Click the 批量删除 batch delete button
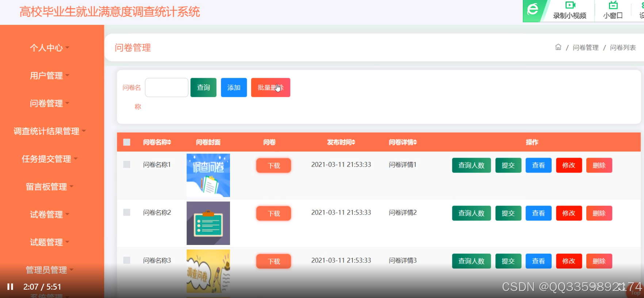Image resolution: width=644 pixels, height=298 pixels. 271,87
